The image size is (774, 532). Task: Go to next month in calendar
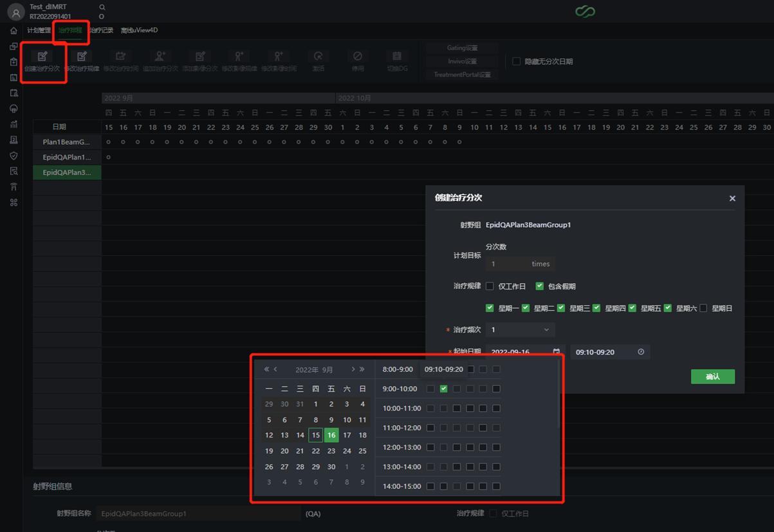pyautogui.click(x=353, y=369)
